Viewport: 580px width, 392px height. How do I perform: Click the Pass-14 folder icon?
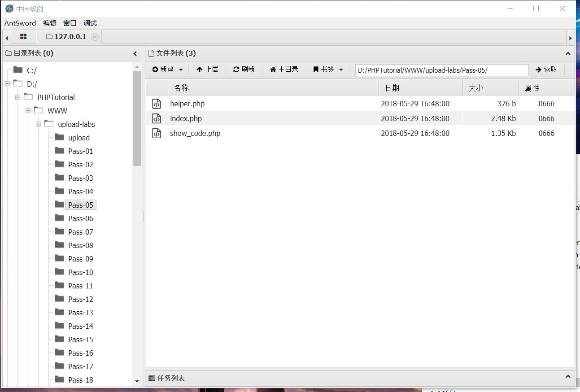point(59,325)
